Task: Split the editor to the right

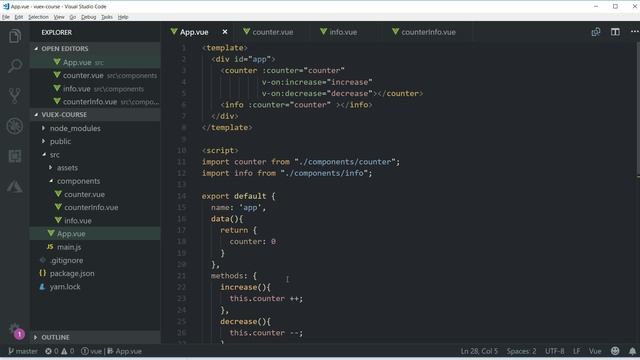Action: [615, 32]
